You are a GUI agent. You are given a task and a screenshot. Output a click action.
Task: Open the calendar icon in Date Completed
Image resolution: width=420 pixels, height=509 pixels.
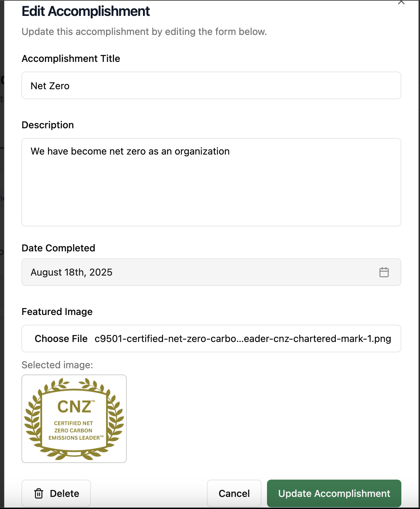click(384, 272)
